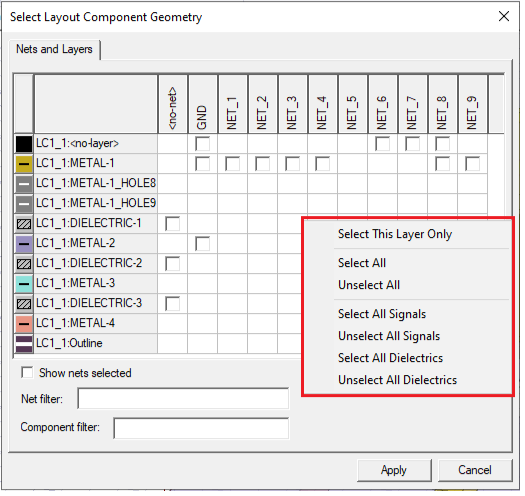Image resolution: width=525 pixels, height=496 pixels.
Task: Open the Nets and Layers tab
Action: tap(54, 49)
